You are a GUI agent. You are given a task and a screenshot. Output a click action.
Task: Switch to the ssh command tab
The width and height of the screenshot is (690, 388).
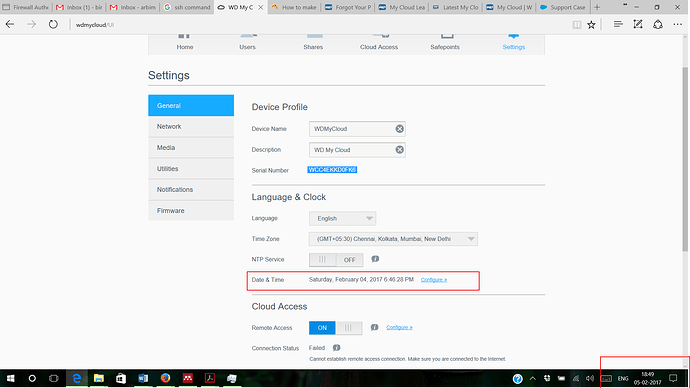click(187, 7)
